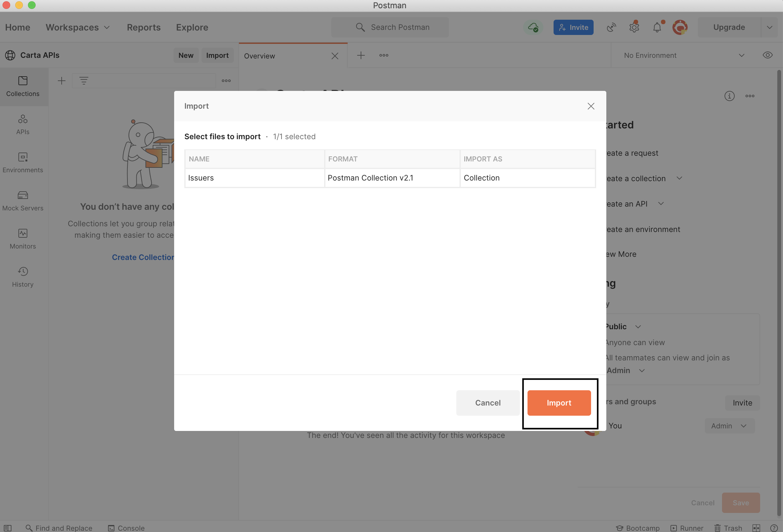Click the Create Collection link
Screen dimensions: 783x532
coord(143,257)
